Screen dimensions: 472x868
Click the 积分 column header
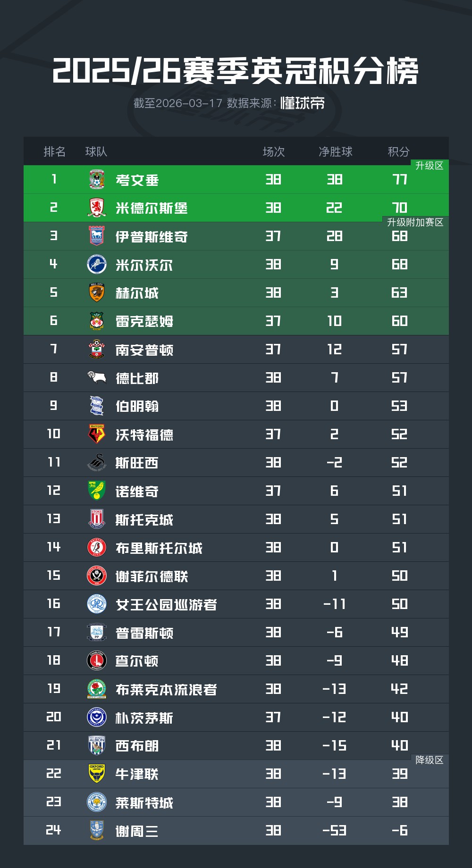pos(398,151)
